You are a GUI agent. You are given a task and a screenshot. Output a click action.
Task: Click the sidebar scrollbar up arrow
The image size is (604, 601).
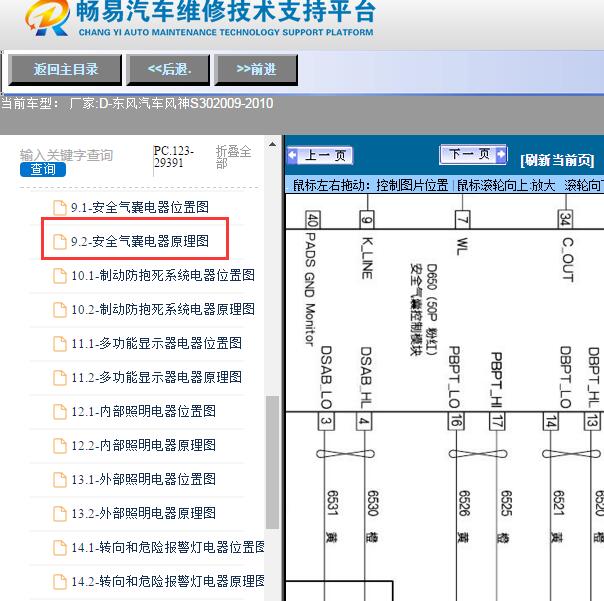coord(272,144)
